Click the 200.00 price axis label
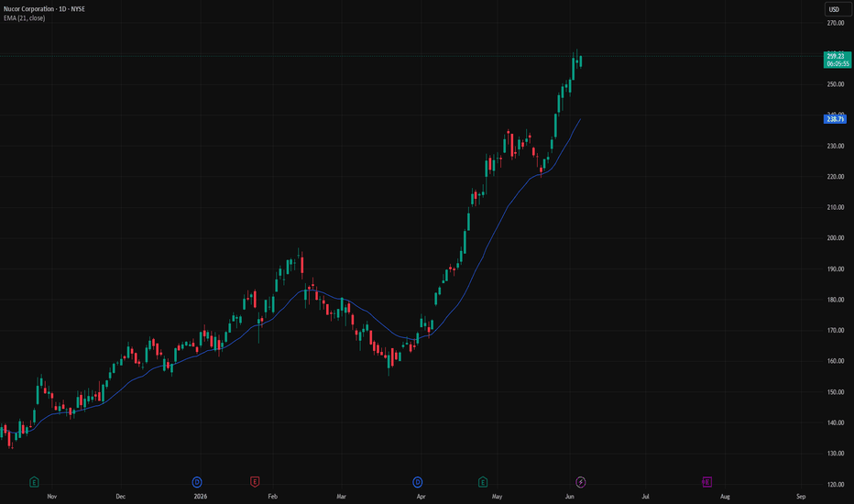 click(x=836, y=237)
